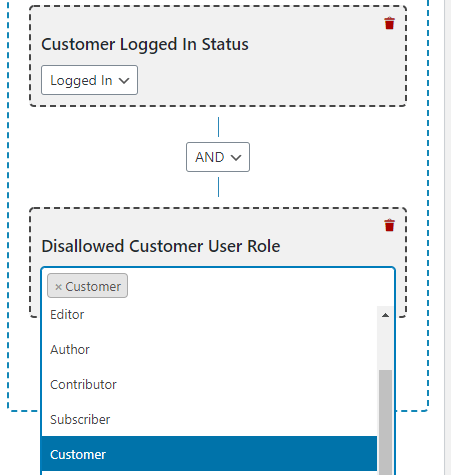Click the role list scrollbar up arrow
The height and width of the screenshot is (475, 451).
point(385,315)
